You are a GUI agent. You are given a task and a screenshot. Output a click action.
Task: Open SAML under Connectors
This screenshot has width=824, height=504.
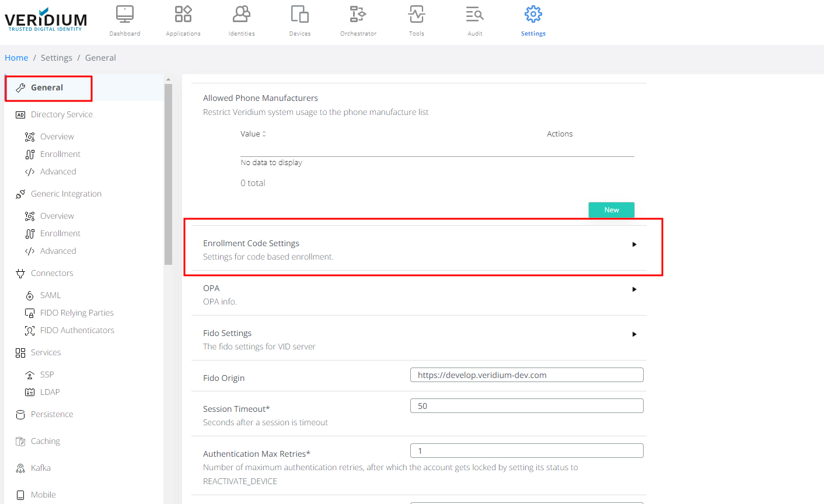click(50, 295)
